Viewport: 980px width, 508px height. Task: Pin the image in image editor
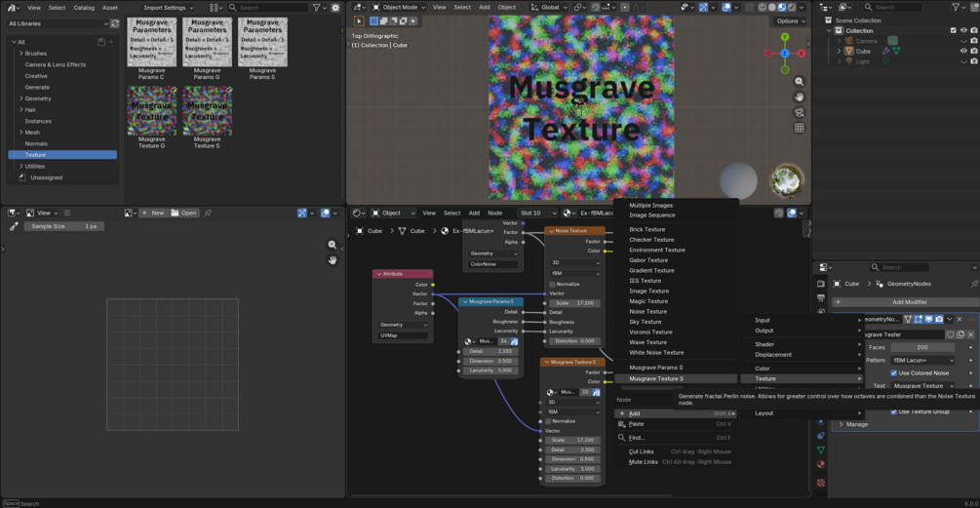pos(208,214)
